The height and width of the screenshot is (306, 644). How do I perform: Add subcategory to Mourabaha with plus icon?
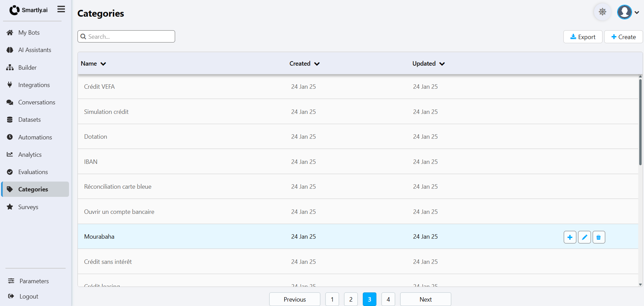[570, 237]
